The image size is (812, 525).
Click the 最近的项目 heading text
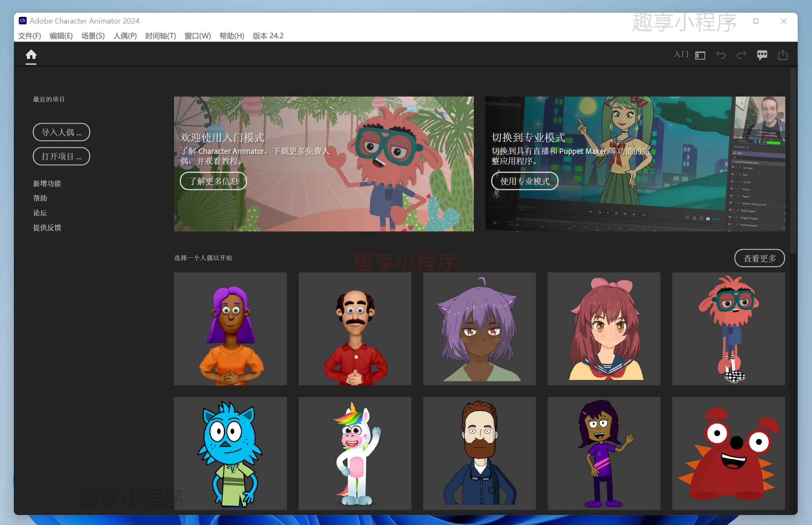point(49,100)
